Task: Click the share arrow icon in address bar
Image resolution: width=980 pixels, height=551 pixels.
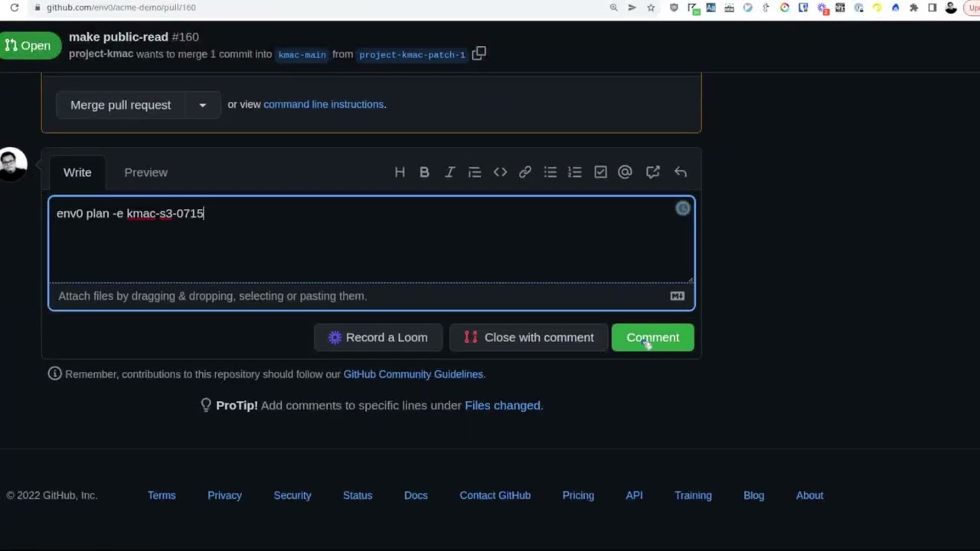Action: click(632, 8)
